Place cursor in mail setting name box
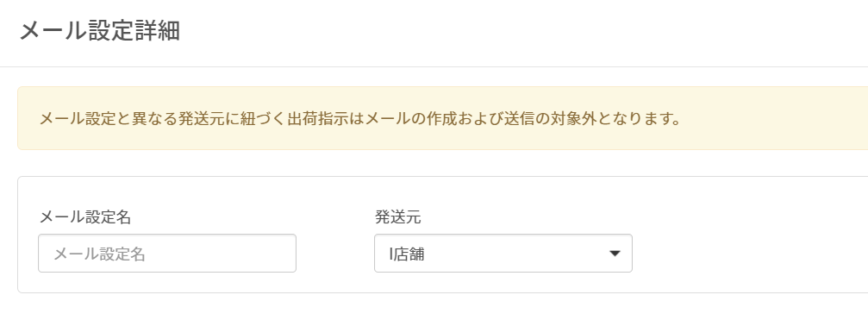This screenshot has width=868, height=320. tap(167, 253)
